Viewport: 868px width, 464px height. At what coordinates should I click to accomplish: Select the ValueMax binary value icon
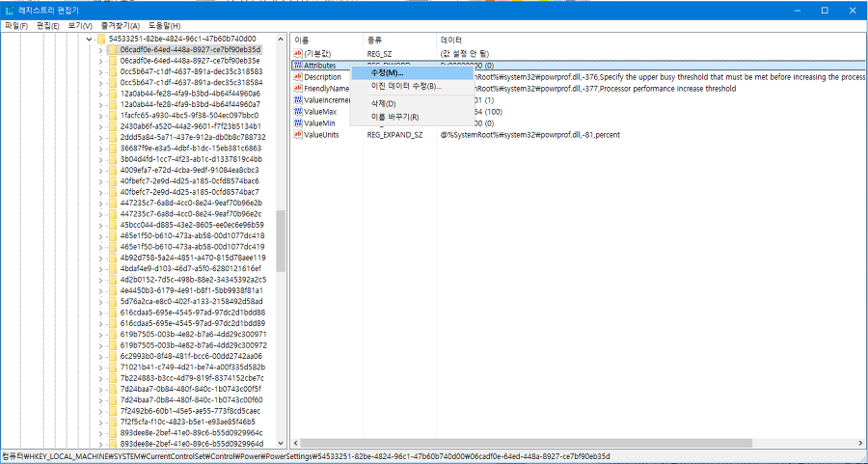coord(299,112)
